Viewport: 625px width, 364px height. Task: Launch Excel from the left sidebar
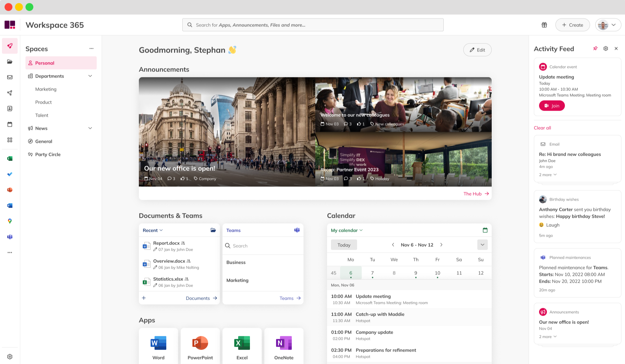pyautogui.click(x=10, y=158)
